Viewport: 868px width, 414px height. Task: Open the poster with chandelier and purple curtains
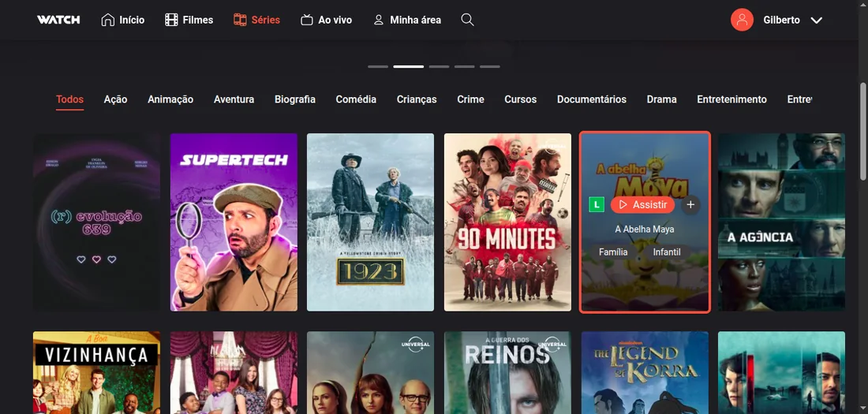[234, 372]
